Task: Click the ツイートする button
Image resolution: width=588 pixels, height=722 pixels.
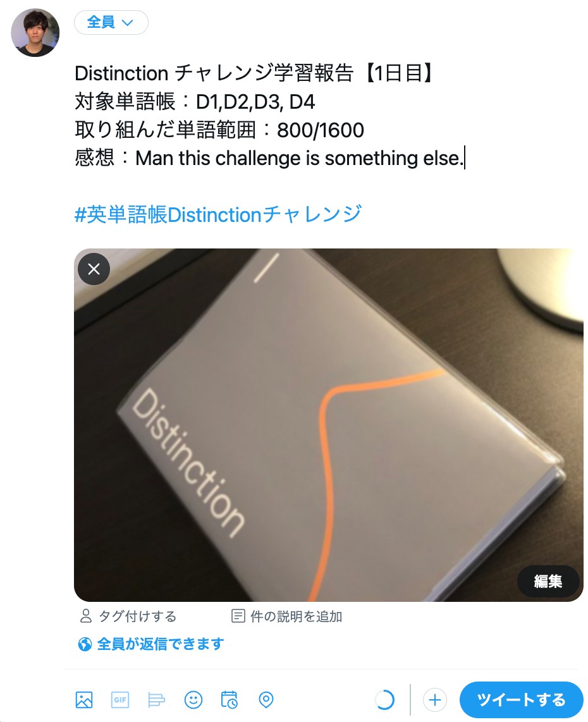Action: click(x=521, y=700)
